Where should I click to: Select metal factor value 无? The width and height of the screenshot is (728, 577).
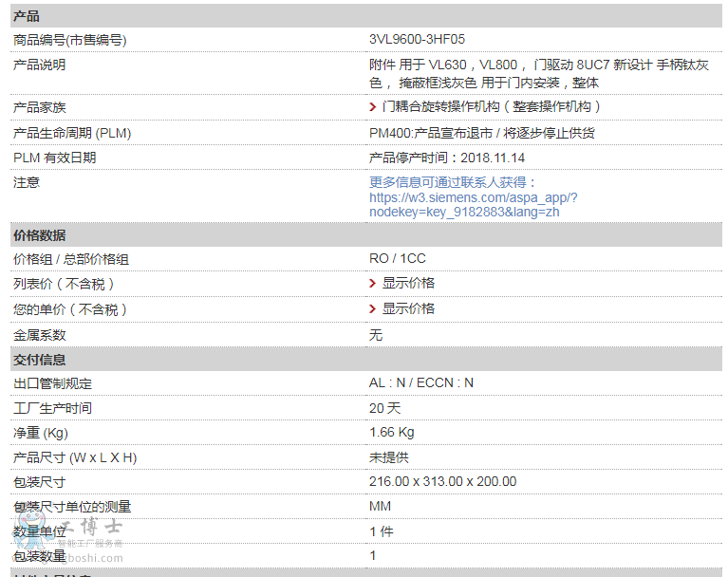point(376,335)
